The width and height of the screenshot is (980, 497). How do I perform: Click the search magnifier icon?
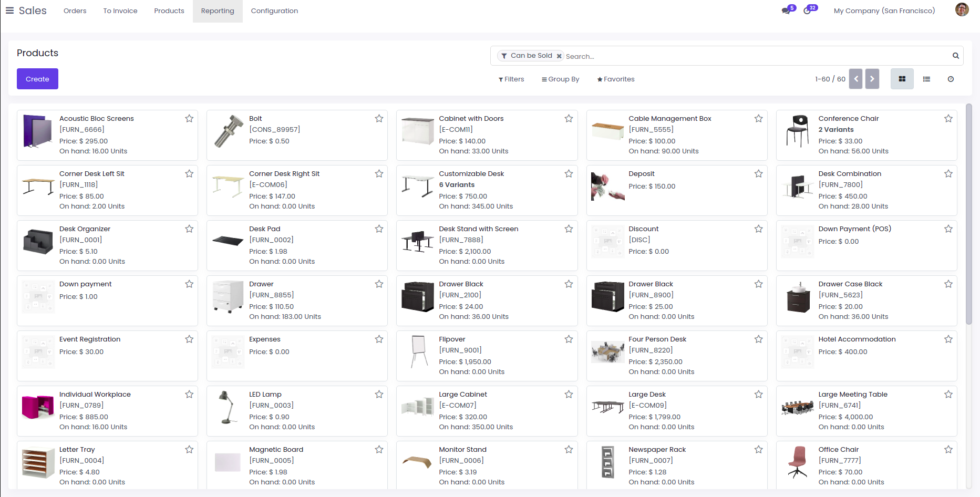(955, 56)
